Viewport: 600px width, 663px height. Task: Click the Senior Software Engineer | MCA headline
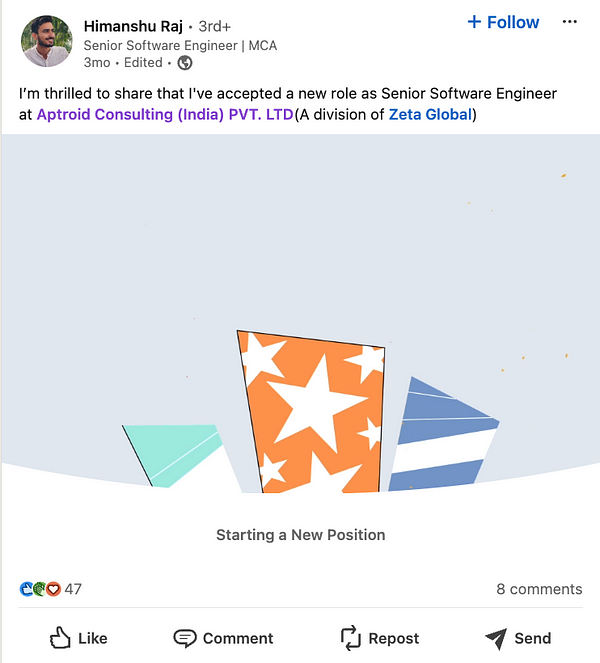(x=180, y=46)
